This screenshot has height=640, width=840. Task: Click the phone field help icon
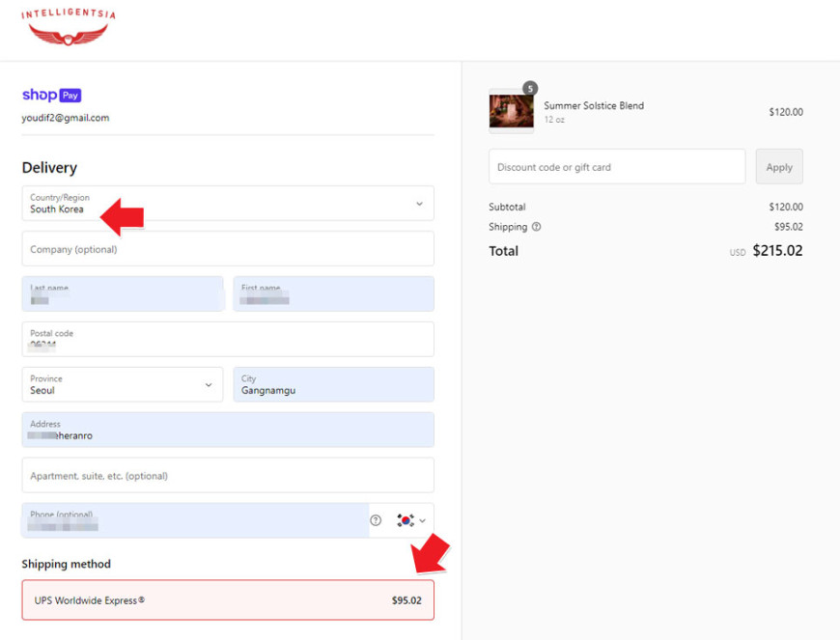(x=377, y=520)
